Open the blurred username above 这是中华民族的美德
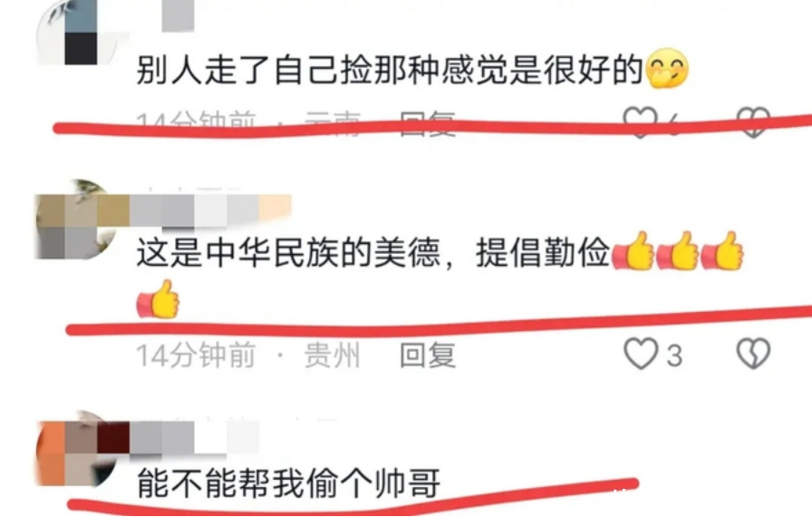Viewport: 812px width, 517px height. (210, 210)
